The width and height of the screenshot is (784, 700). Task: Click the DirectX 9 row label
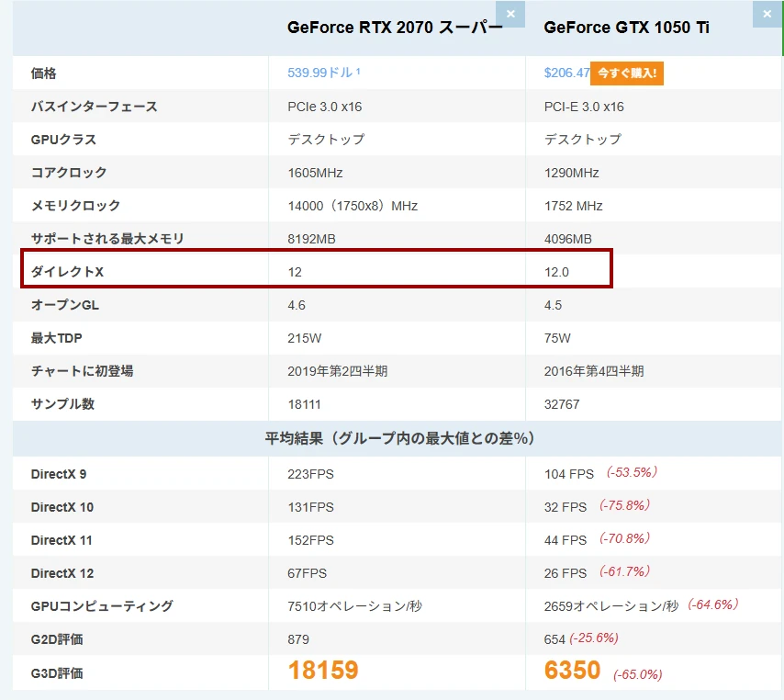(59, 474)
